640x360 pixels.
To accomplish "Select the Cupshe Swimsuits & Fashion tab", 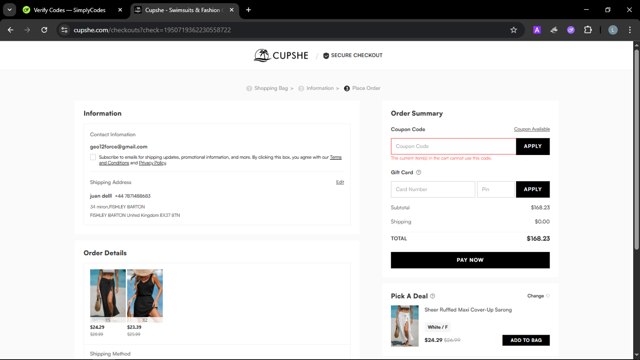I will [182, 10].
